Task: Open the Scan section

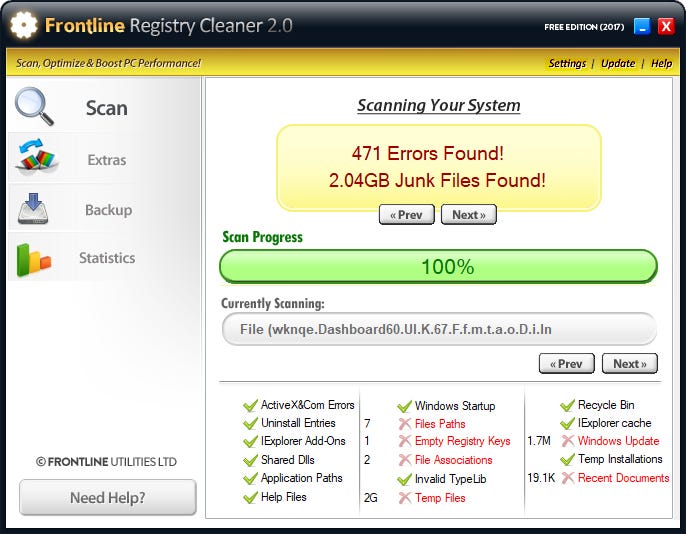Action: (105, 107)
